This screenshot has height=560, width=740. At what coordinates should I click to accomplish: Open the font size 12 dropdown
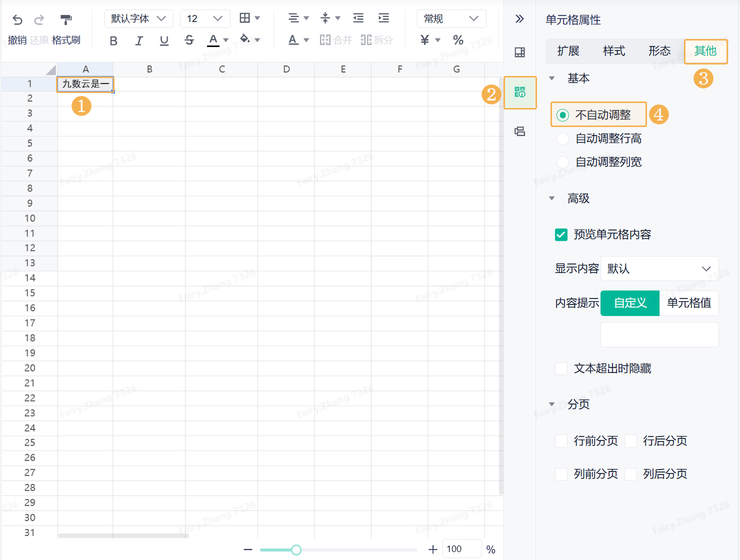[x=205, y=18]
